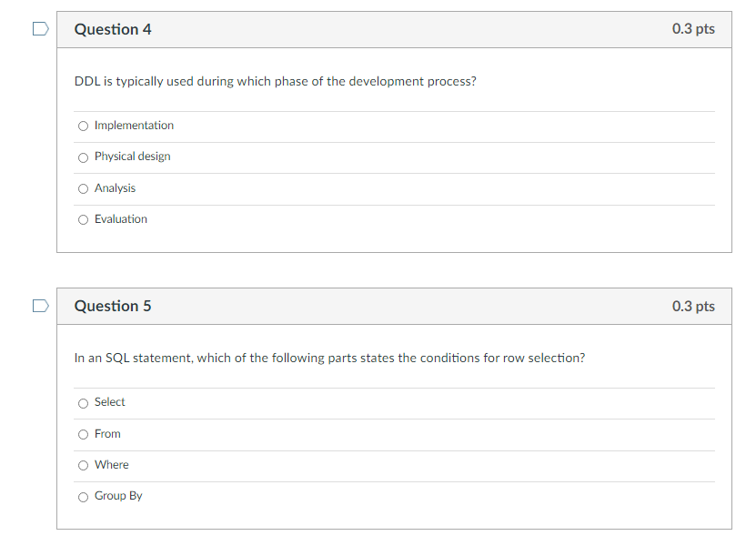The width and height of the screenshot is (756, 556).
Task: Flag Question 5 for review
Action: click(x=40, y=306)
